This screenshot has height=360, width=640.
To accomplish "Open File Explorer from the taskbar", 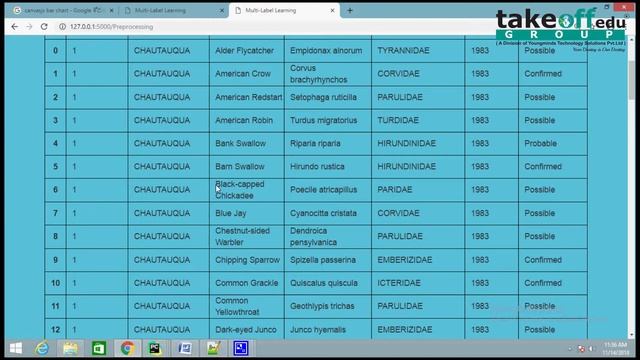I will pos(70,348).
